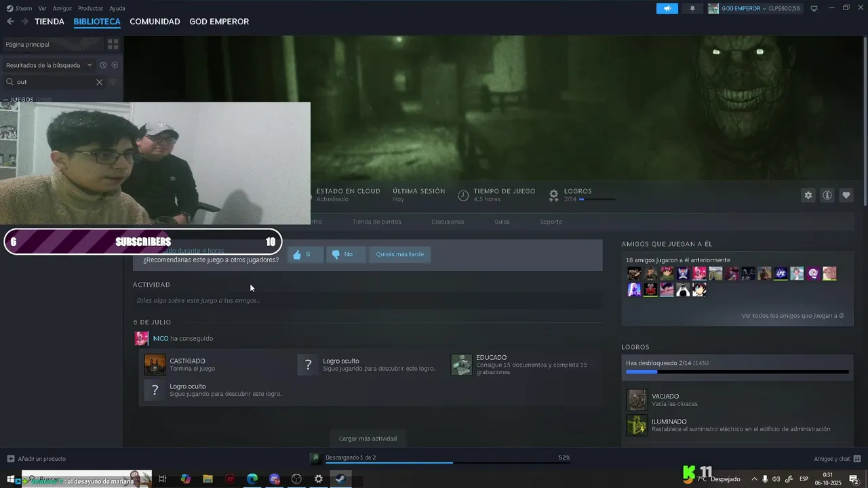Image resolution: width=868 pixels, height=488 pixels.
Task: Click the NICO user avatar in activity
Action: pyautogui.click(x=142, y=338)
